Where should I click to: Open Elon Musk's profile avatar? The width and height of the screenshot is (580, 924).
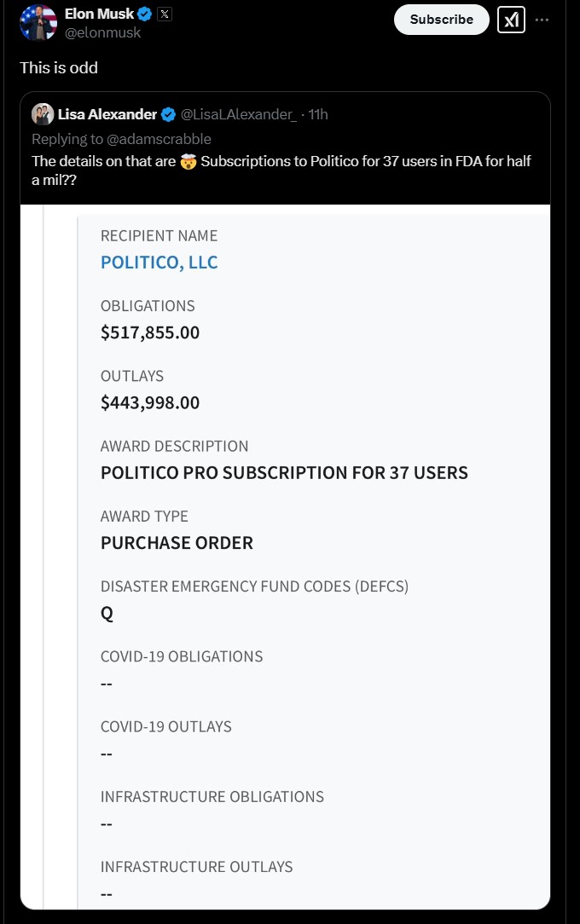[x=38, y=22]
